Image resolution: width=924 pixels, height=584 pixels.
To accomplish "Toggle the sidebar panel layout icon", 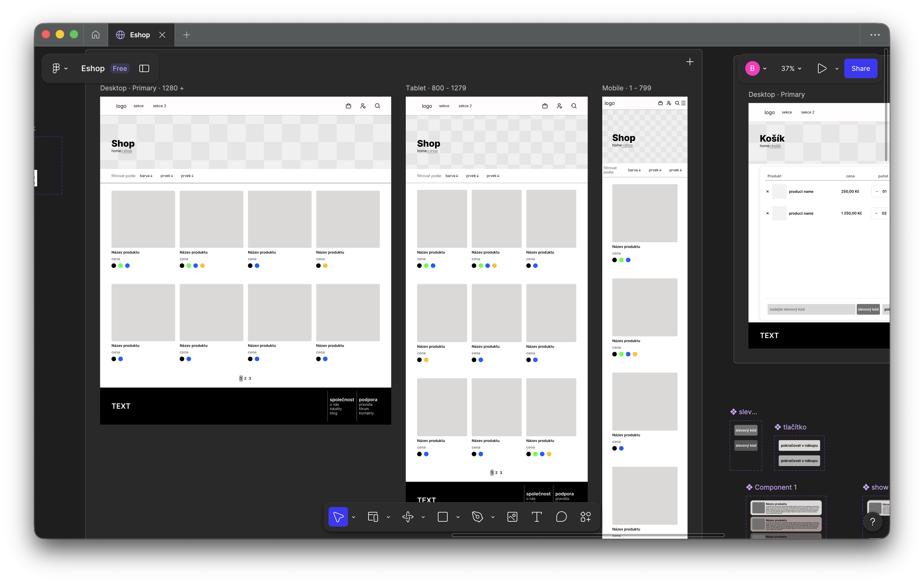I will tap(144, 69).
